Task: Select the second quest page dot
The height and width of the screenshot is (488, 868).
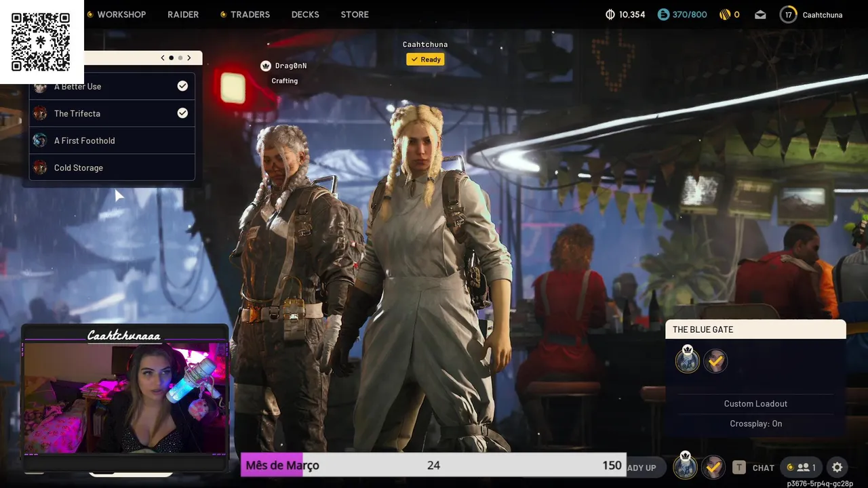Action: point(180,58)
